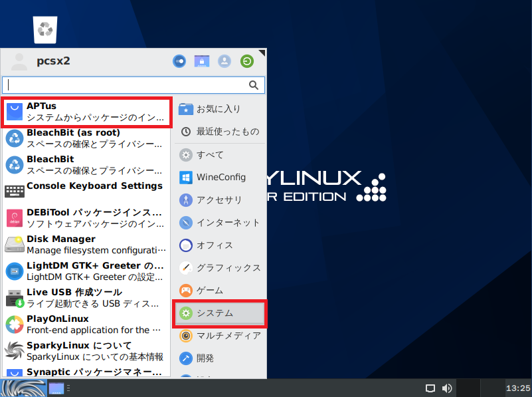The height and width of the screenshot is (397, 532).
Task: Click the green log out icon
Action: coord(247,61)
